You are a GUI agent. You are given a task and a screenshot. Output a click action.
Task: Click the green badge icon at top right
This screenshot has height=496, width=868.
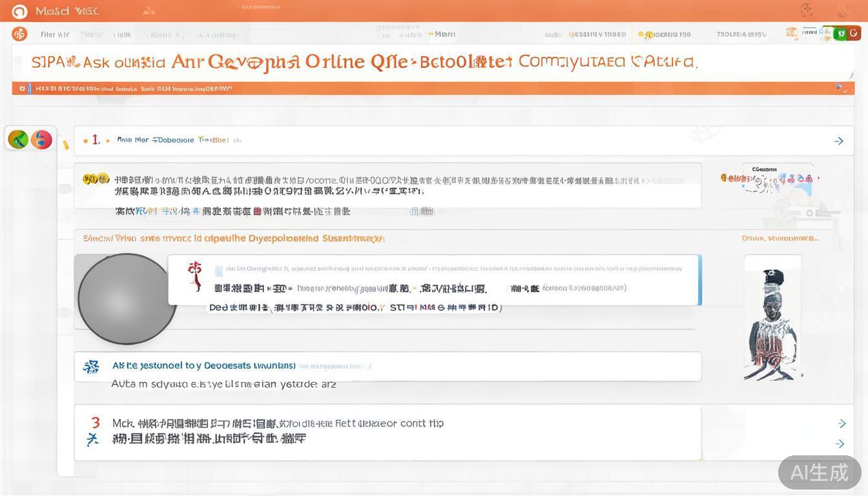(841, 34)
